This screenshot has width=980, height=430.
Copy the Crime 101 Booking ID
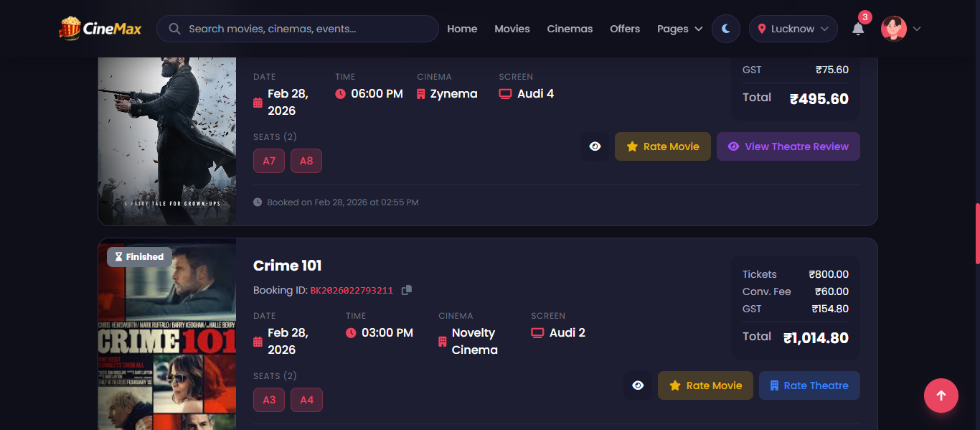pos(407,289)
